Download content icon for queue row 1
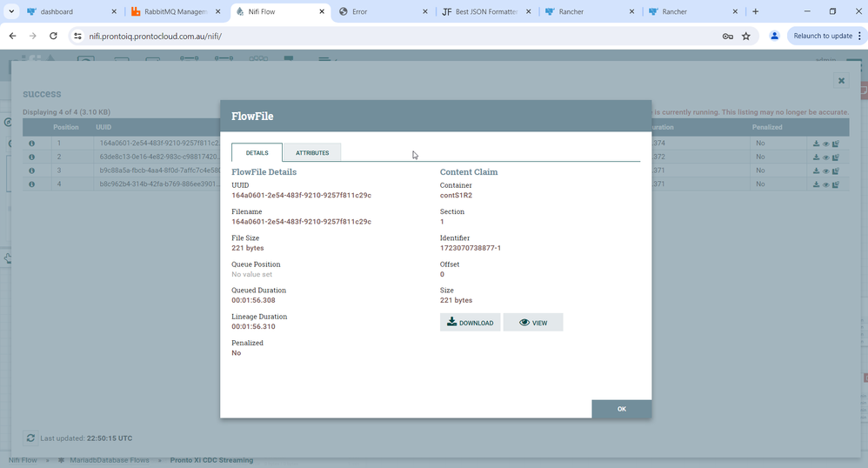The width and height of the screenshot is (868, 468). pyautogui.click(x=816, y=144)
